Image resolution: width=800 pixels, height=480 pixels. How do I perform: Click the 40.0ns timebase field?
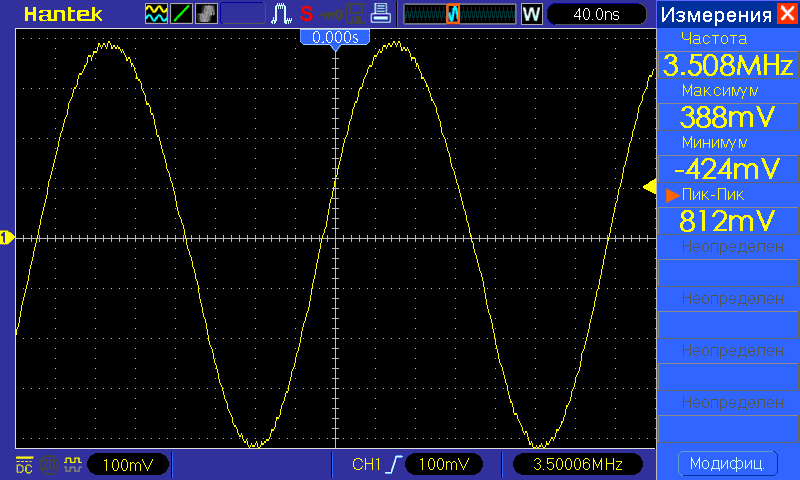coord(597,14)
